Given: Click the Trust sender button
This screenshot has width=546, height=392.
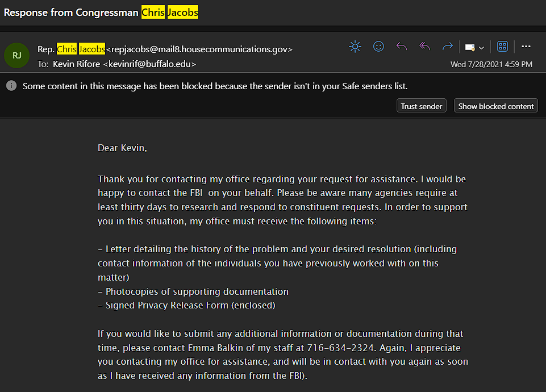Looking at the screenshot, I should (x=422, y=106).
